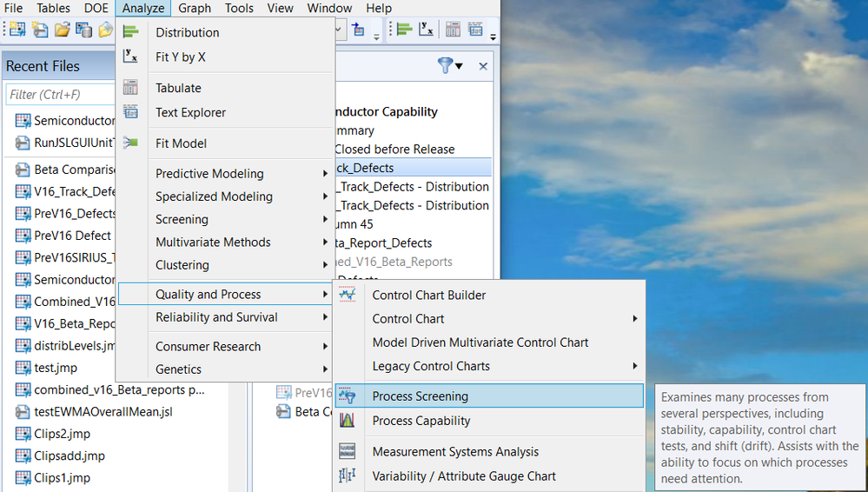Screen dimensions: 868x492
Task: Expand the Control Chart submenu
Action: [635, 318]
